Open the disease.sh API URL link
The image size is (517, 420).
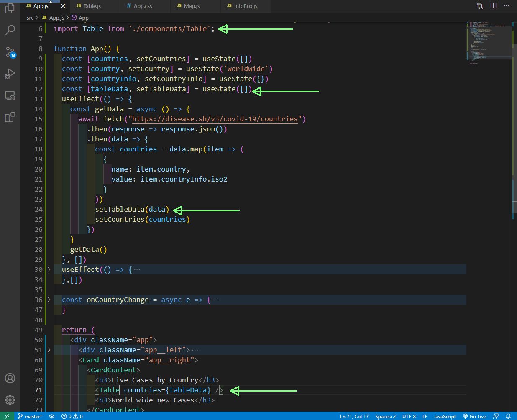point(215,119)
